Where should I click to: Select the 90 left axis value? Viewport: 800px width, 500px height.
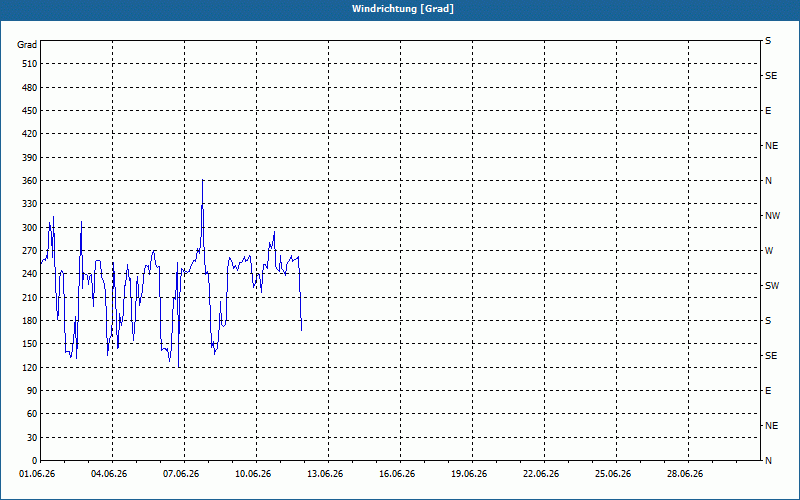[32, 391]
